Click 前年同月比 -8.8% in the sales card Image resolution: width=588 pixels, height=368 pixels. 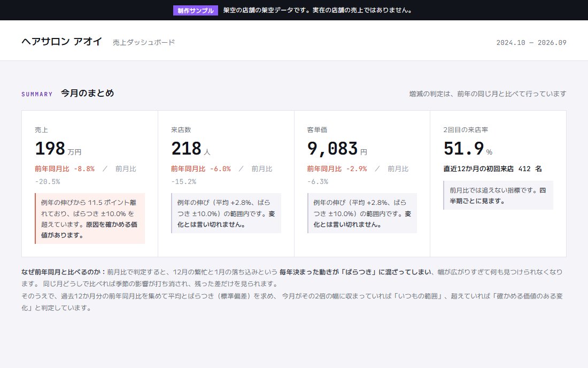(x=65, y=169)
